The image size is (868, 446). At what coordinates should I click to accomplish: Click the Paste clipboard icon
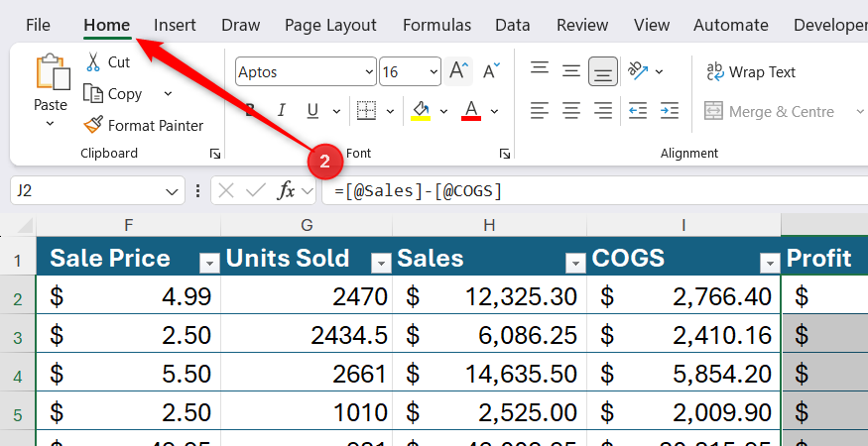pos(53,72)
